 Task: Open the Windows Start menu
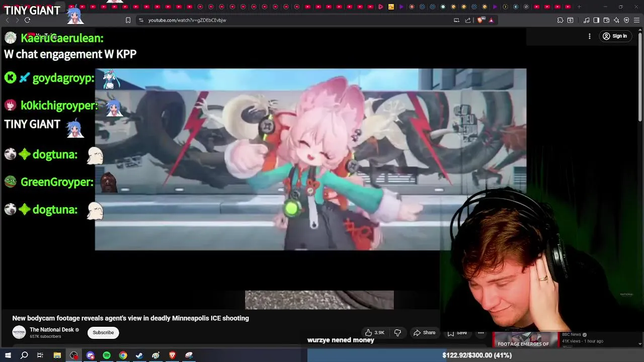pyautogui.click(x=8, y=355)
